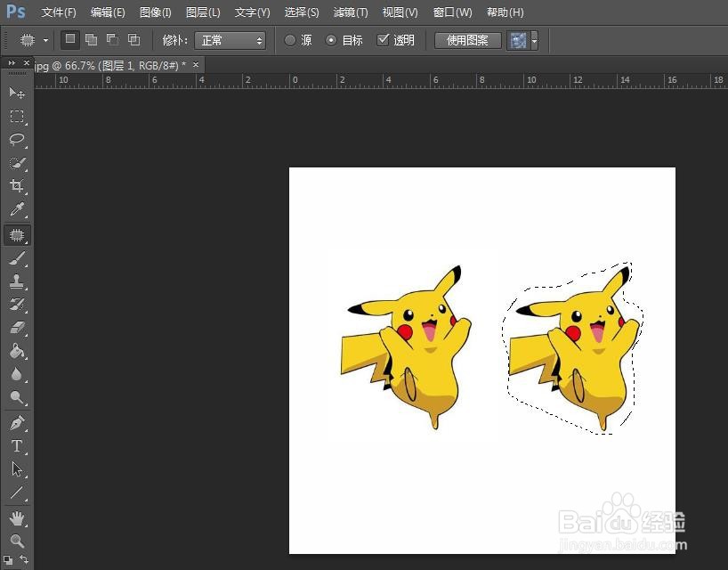This screenshot has height=570, width=728.
Task: Expand the toolbox panel double-arrow
Action: [12, 62]
